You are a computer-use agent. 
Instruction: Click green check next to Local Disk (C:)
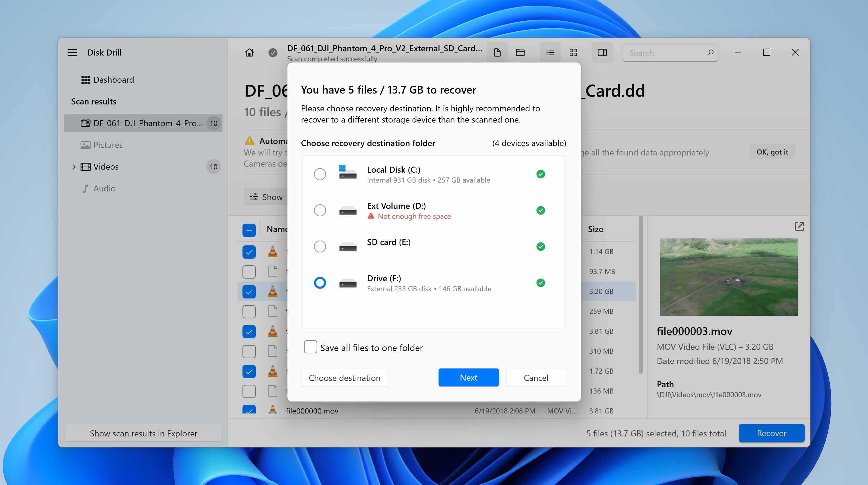point(540,174)
